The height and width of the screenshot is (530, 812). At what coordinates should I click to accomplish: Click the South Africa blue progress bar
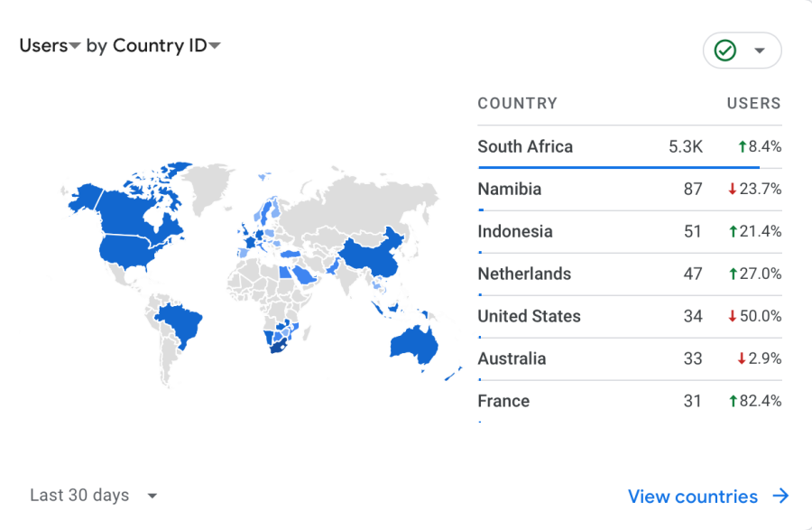[x=619, y=167]
